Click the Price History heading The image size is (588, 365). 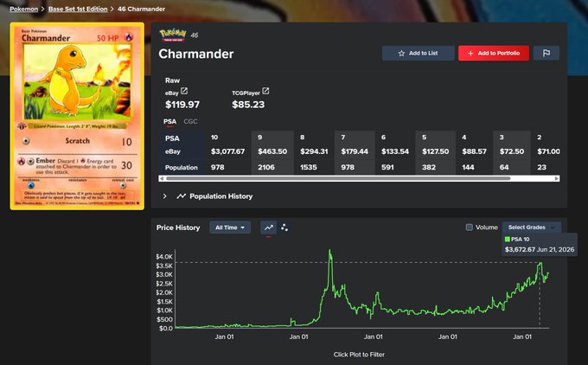(178, 227)
